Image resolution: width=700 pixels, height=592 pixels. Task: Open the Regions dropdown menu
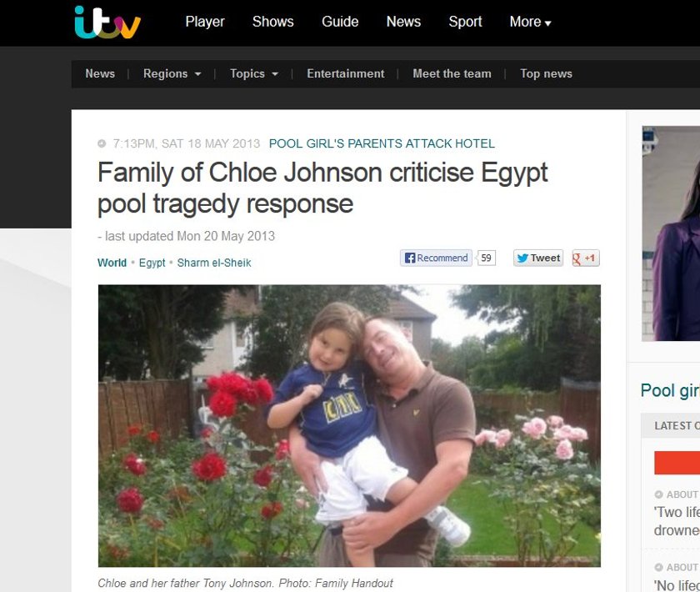(x=172, y=73)
